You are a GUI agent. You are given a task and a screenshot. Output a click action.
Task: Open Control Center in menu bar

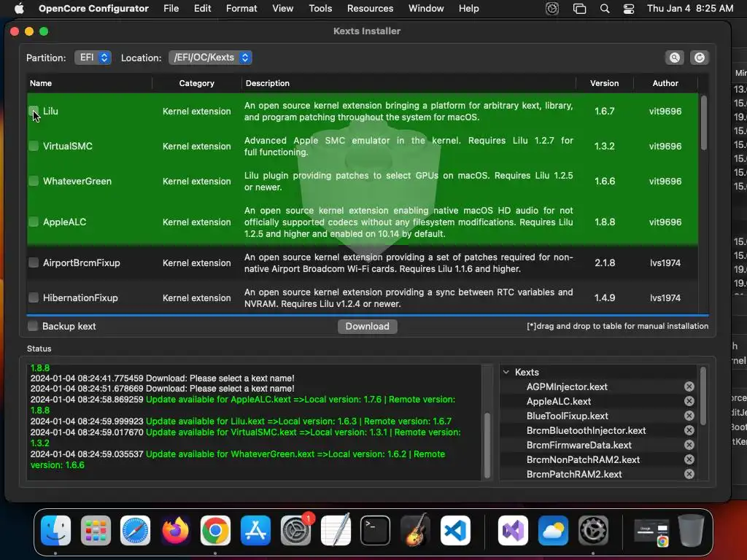click(629, 9)
